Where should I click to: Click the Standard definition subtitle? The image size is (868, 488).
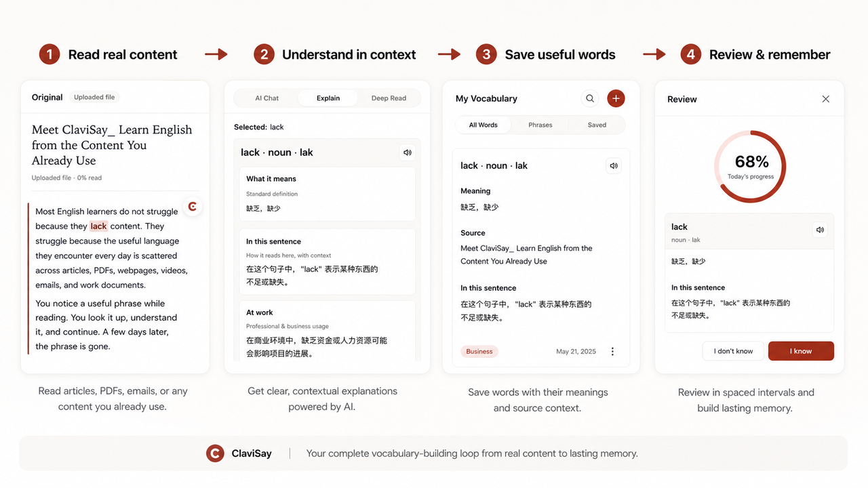click(x=272, y=194)
